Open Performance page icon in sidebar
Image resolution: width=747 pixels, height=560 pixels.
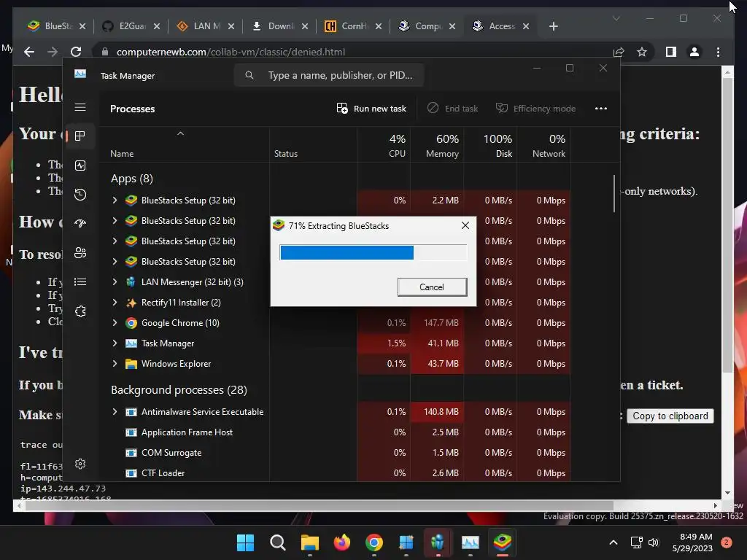pos(80,166)
